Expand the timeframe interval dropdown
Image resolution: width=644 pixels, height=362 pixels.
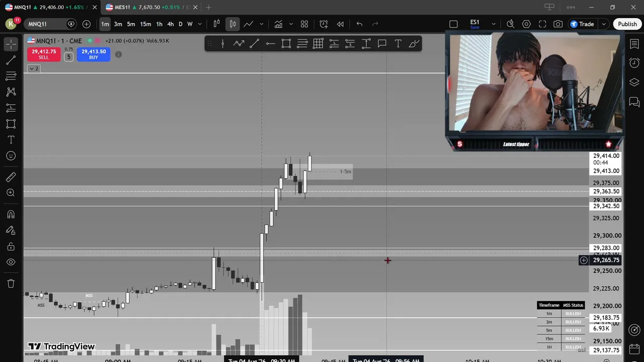coord(200,24)
